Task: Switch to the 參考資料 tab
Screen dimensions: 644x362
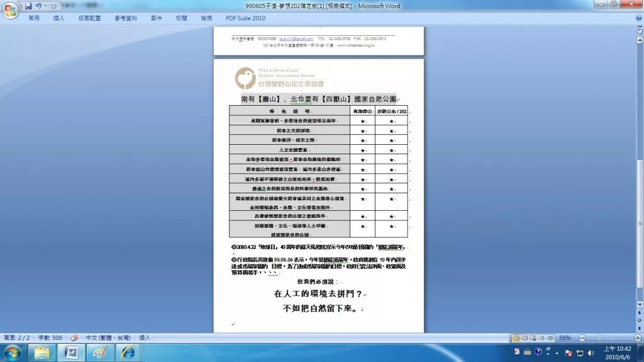Action: pyautogui.click(x=126, y=18)
